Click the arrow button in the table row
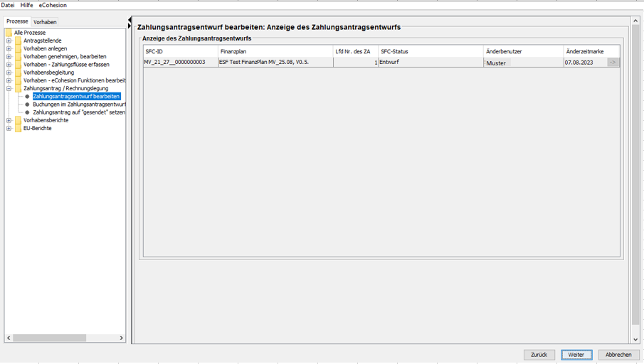The image size is (644, 364). coord(613,63)
